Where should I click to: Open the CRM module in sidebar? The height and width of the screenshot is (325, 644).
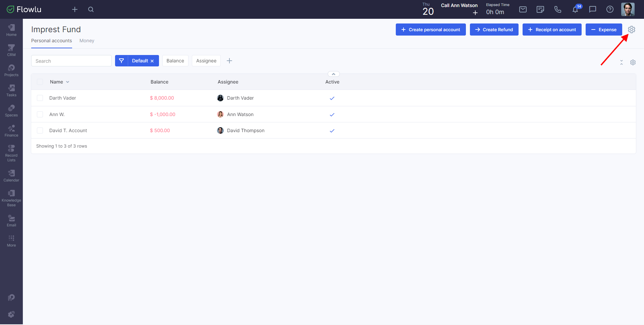coord(11,50)
